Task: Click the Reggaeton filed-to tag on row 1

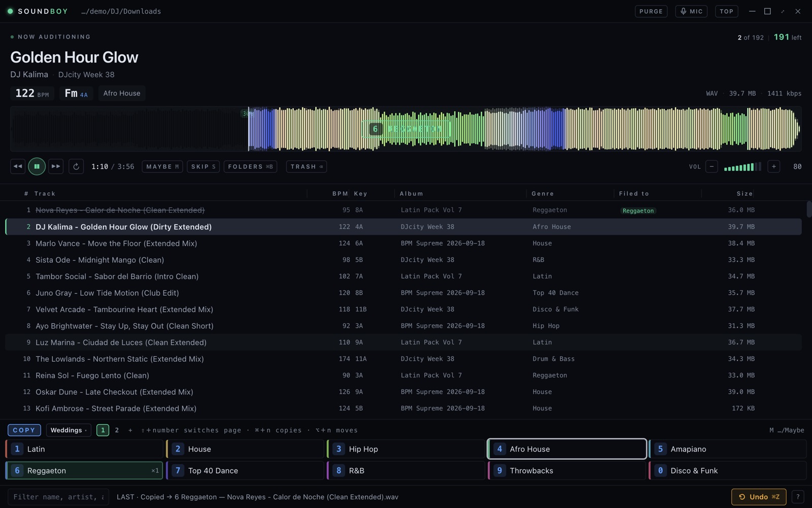Action: (638, 211)
